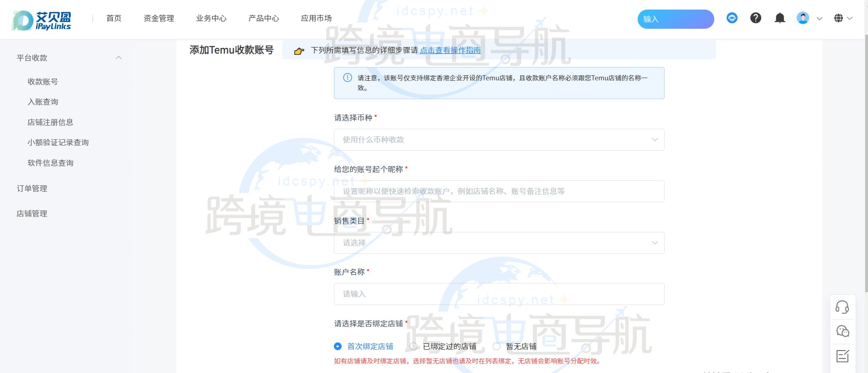Open the 销售类目 category dropdown
Image resolution: width=868 pixels, height=373 pixels.
coord(499,243)
